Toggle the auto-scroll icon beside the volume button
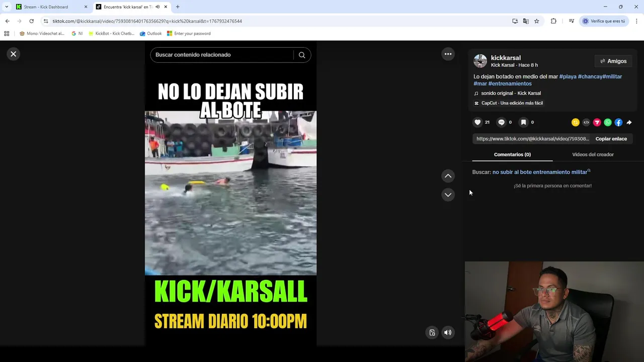This screenshot has width=644, height=362. tap(432, 332)
